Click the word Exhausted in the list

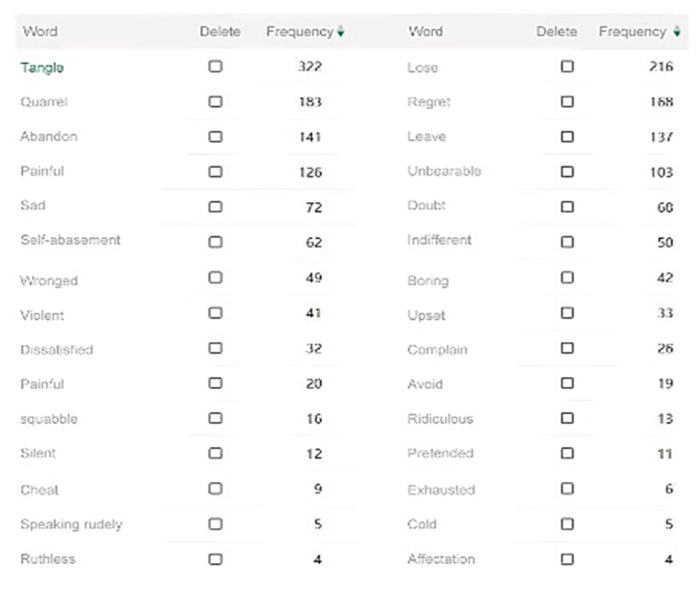[x=441, y=490]
